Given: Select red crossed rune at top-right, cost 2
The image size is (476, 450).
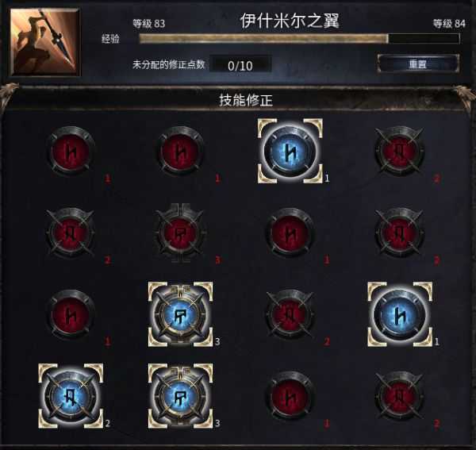Looking at the screenshot, I should tap(400, 152).
